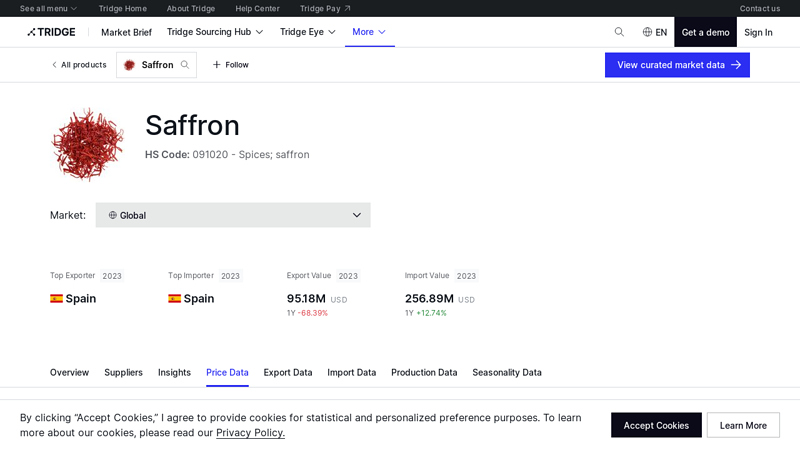Click the globe language EN selector
This screenshot has width=800, height=450.
[x=654, y=32]
